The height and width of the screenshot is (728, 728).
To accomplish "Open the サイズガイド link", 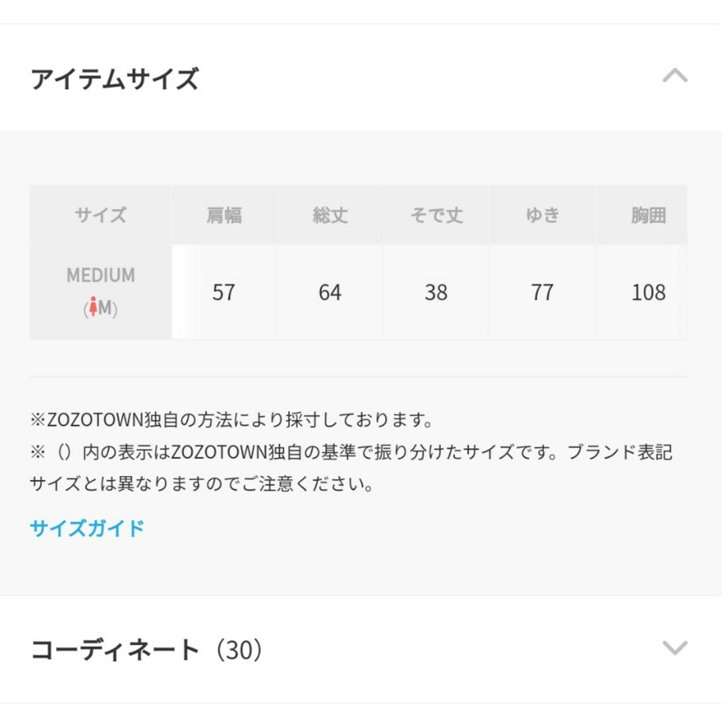I will tap(87, 528).
